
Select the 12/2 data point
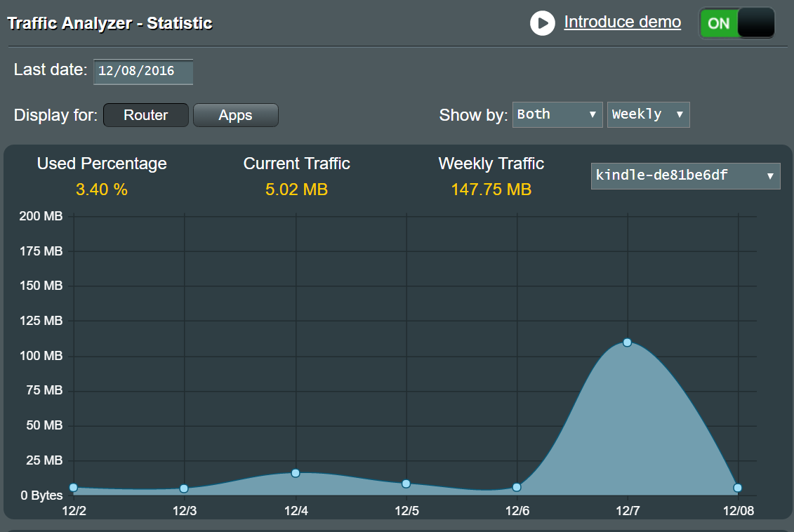pyautogui.click(x=74, y=488)
